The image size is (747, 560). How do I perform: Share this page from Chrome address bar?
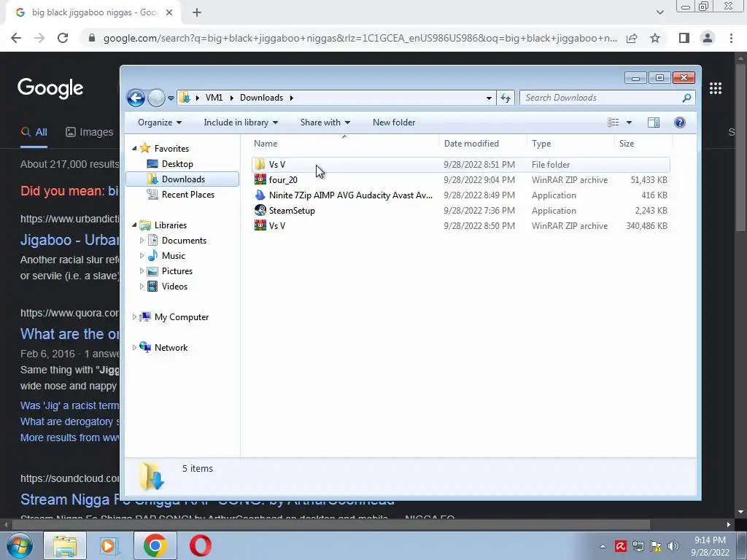[x=632, y=38]
